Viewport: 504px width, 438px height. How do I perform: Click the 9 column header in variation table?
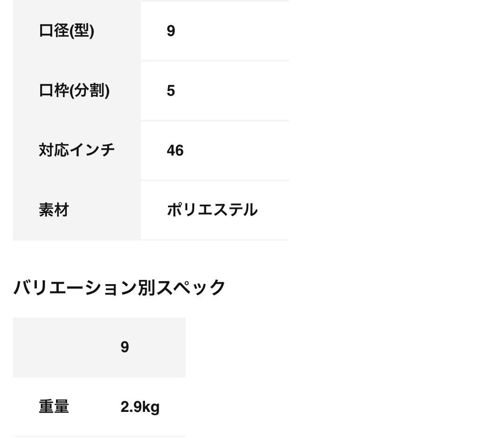pos(125,347)
